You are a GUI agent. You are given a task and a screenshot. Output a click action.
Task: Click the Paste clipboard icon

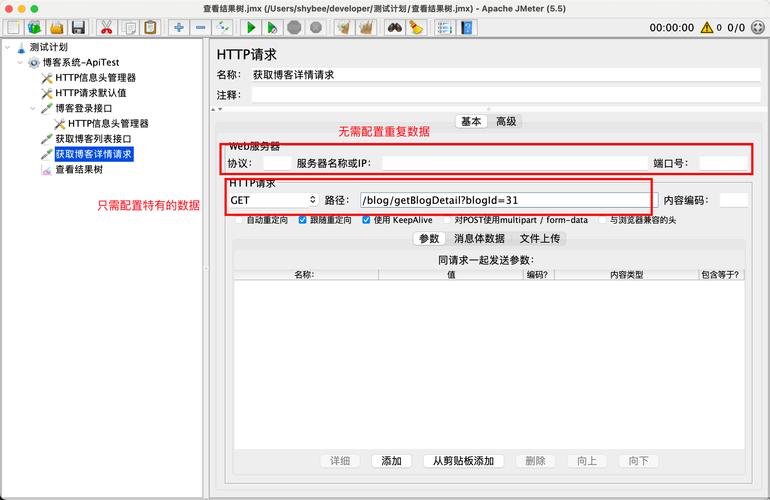pyautogui.click(x=151, y=28)
